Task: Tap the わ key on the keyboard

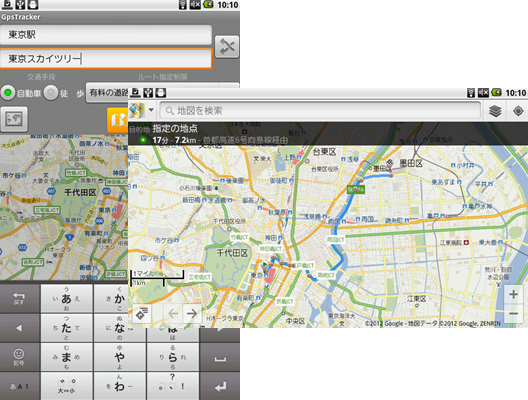Action: (x=120, y=386)
